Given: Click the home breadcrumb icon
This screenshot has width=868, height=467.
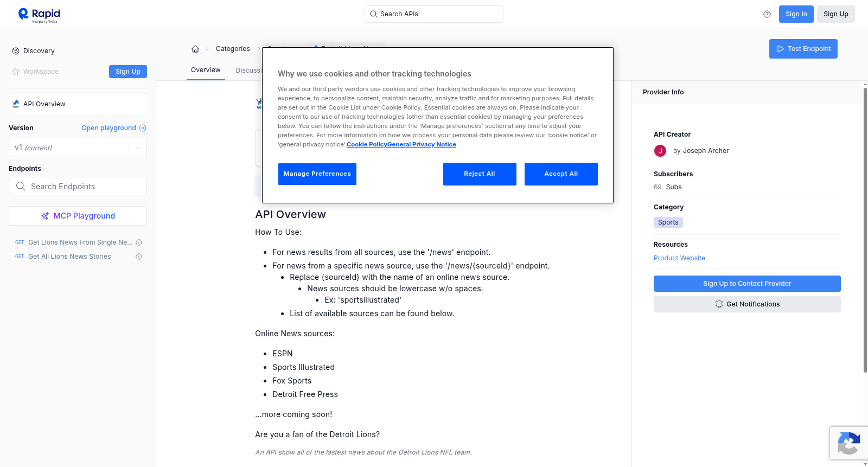Looking at the screenshot, I should (195, 49).
